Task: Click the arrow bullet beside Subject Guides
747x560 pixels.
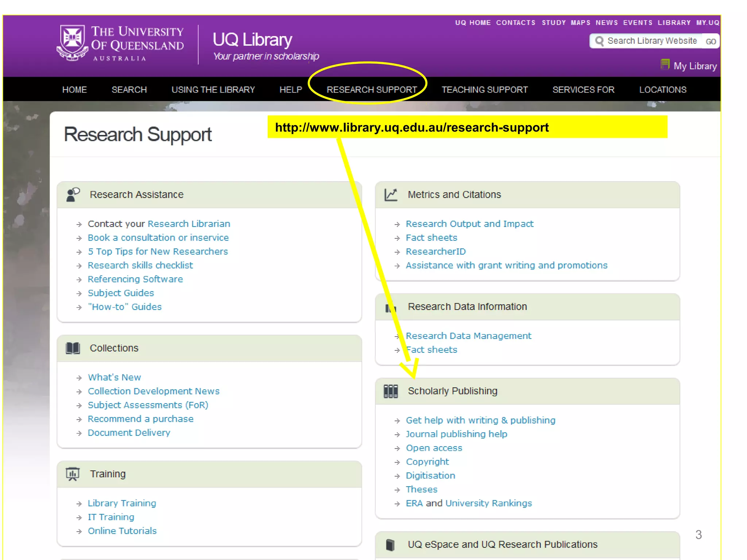Action: click(x=79, y=293)
